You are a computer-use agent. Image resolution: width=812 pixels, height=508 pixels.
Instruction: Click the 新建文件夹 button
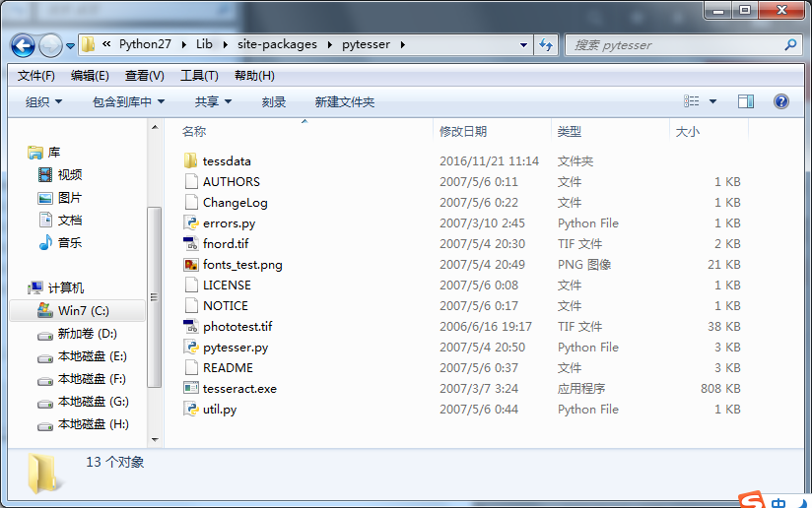(344, 102)
